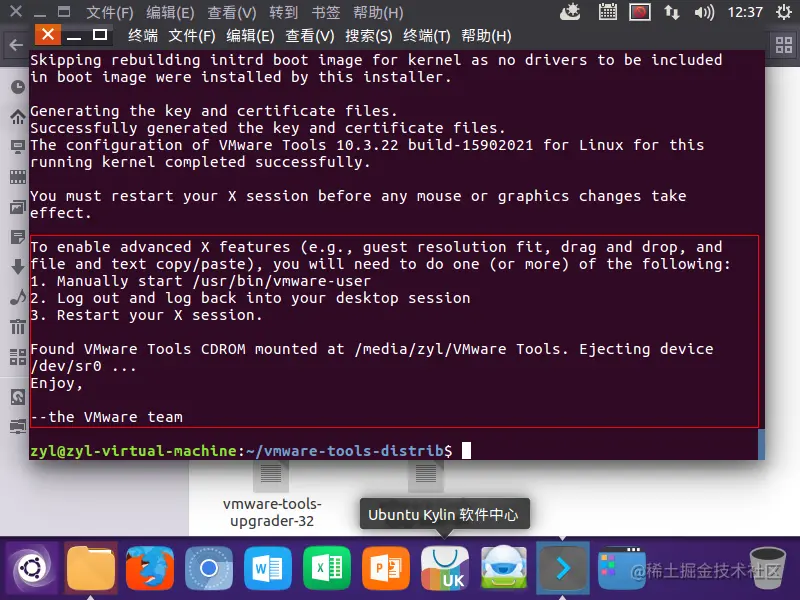Launch Chromium browser from the dock
This screenshot has width=800, height=600.
(209, 568)
